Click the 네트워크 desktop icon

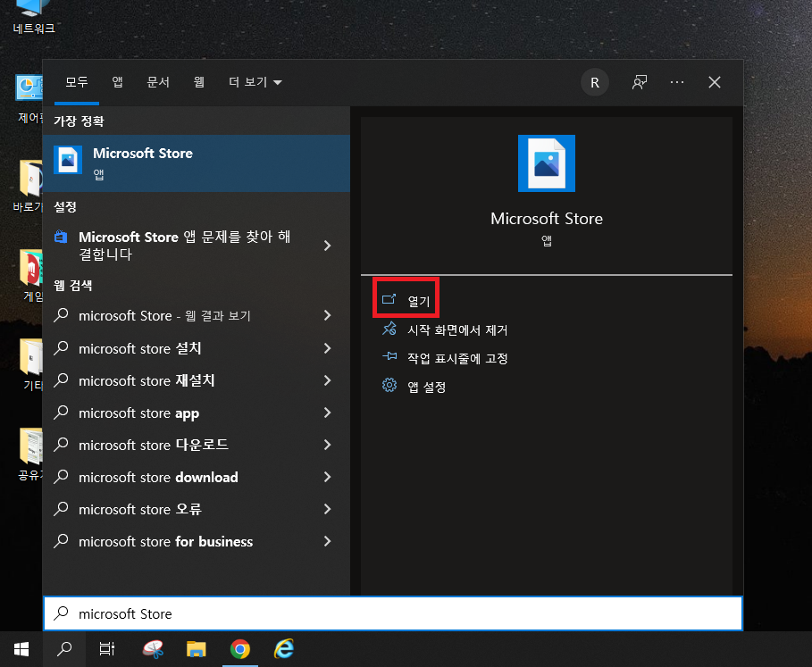pyautogui.click(x=34, y=18)
